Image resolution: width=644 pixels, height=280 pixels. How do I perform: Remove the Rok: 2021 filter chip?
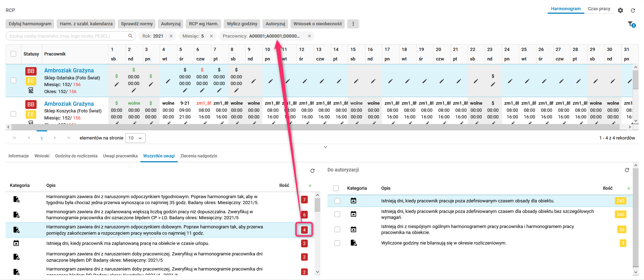pos(171,36)
